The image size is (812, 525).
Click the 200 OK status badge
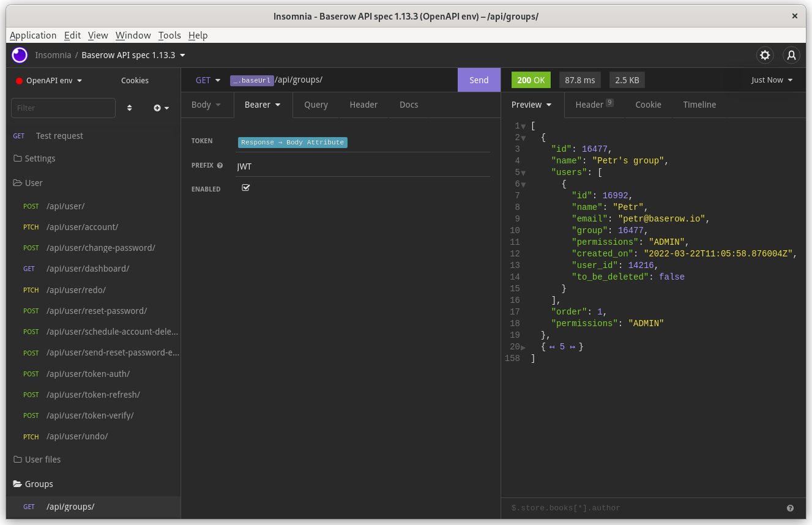click(x=531, y=80)
